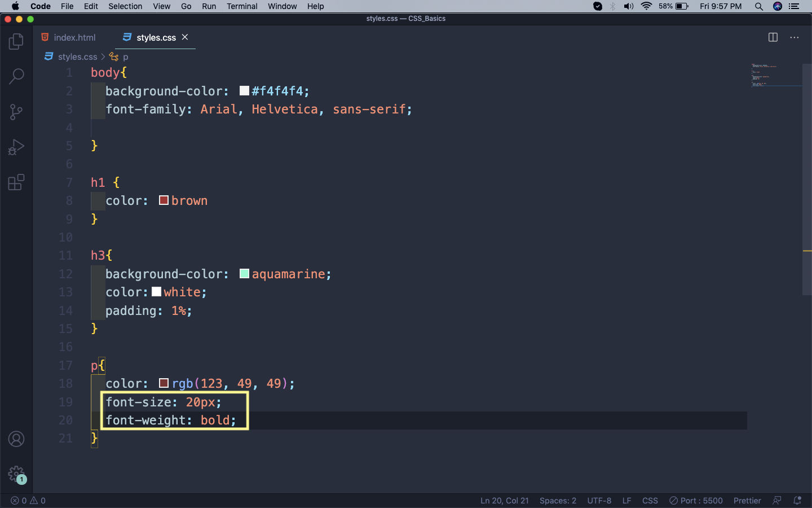
Task: Open the View menu
Action: [161, 6]
